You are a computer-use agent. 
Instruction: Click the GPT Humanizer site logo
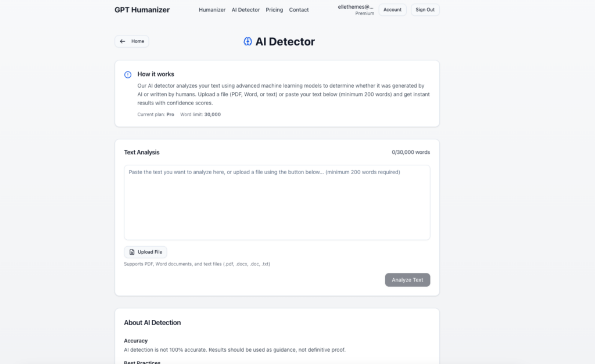pos(142,9)
